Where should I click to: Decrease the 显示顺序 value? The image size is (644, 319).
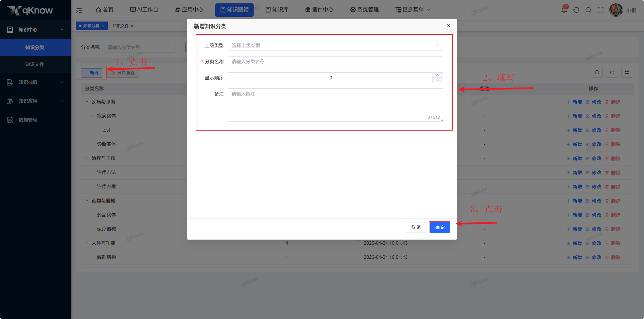click(x=438, y=80)
